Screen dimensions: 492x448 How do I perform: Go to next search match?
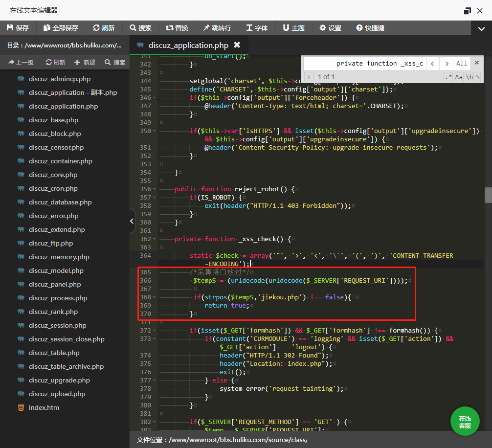click(x=446, y=64)
